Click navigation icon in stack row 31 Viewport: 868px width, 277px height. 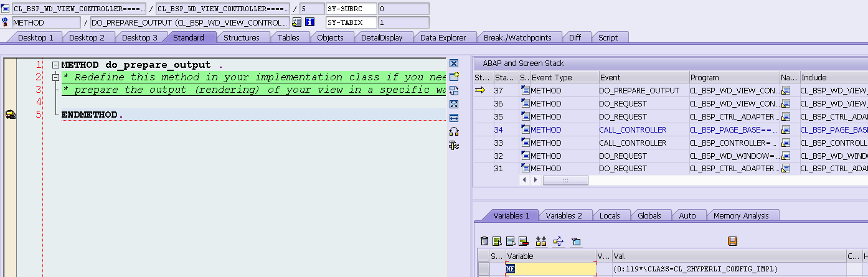[x=786, y=168]
